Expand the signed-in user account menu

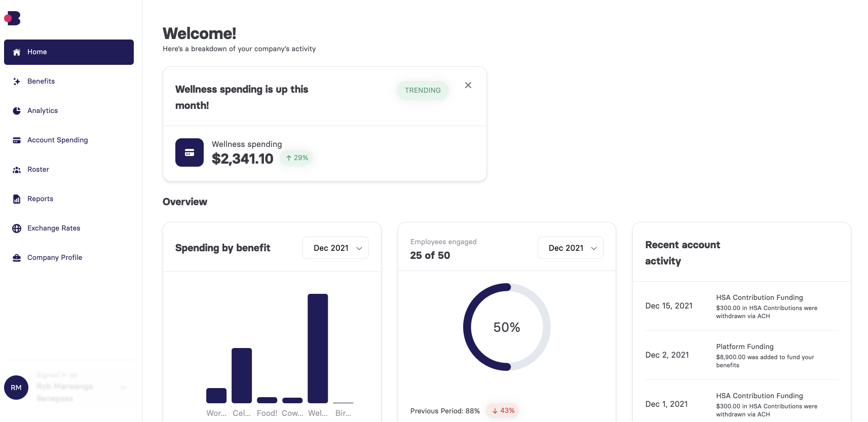tap(124, 388)
